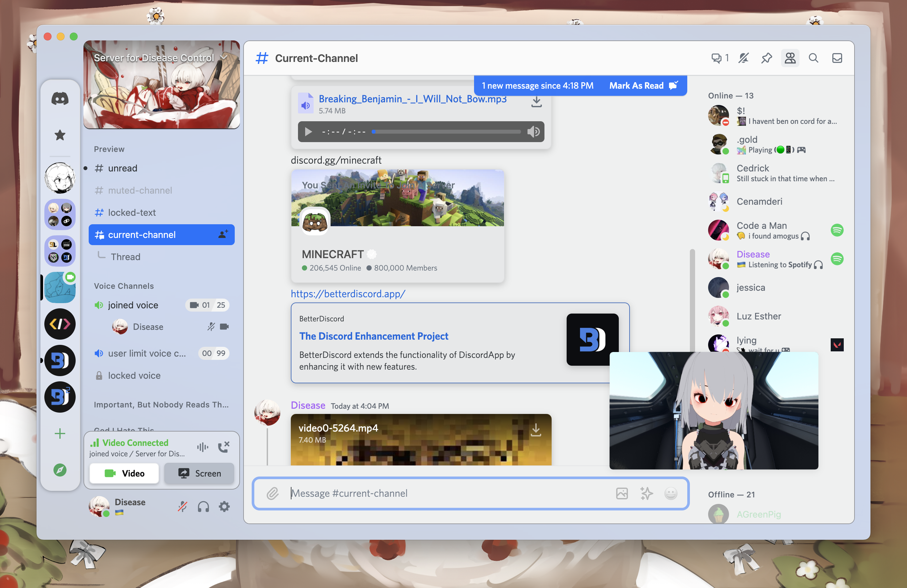Open sticker picker sparkle icon
Image resolution: width=907 pixels, height=588 pixels.
(646, 493)
